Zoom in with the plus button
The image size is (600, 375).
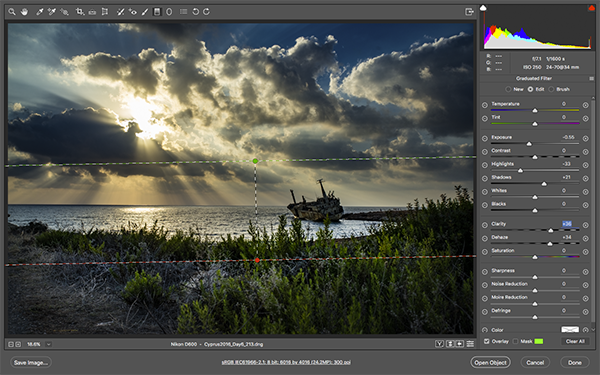click(x=18, y=344)
